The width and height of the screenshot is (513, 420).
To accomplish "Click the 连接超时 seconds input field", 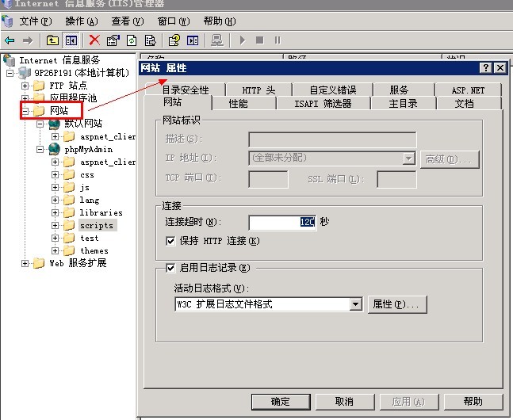I will (x=281, y=223).
